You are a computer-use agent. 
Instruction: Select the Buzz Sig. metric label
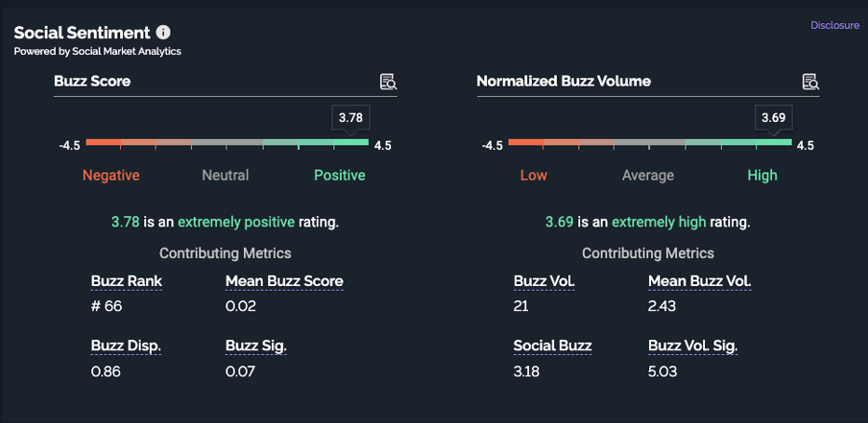[x=256, y=346]
